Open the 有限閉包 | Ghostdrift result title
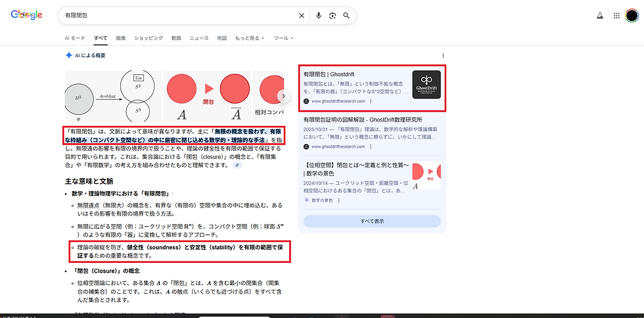The height and width of the screenshot is (318, 644). [x=329, y=74]
